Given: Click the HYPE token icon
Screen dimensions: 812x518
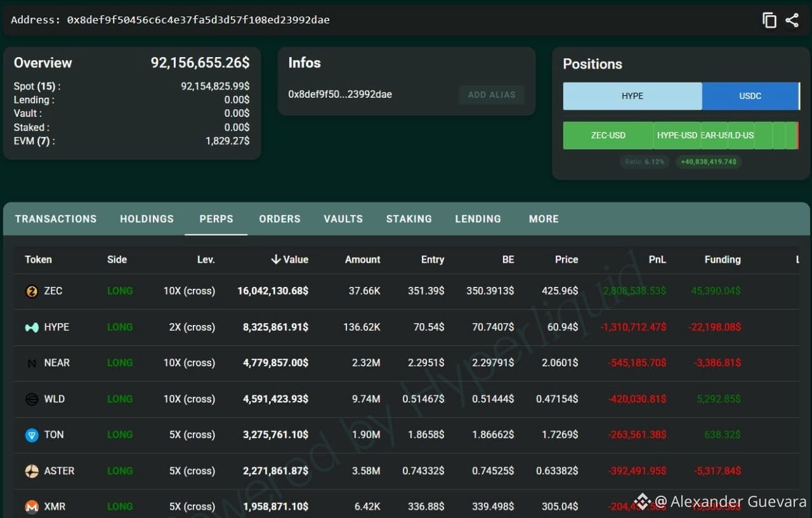Looking at the screenshot, I should pos(32,328).
